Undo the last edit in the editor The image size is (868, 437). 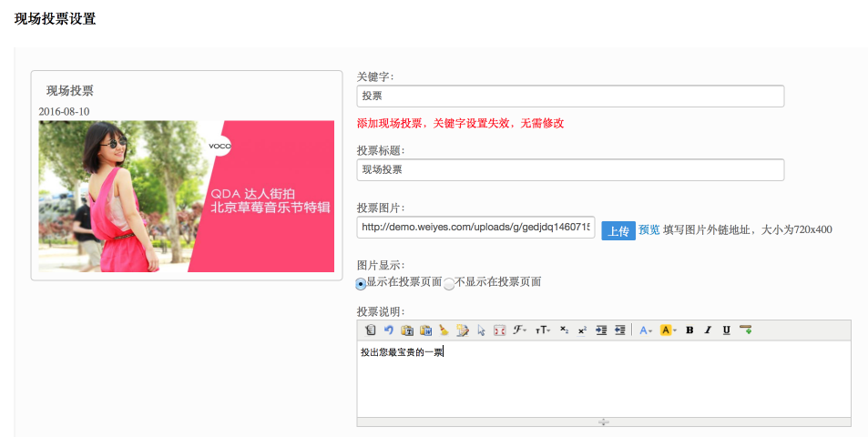[389, 330]
